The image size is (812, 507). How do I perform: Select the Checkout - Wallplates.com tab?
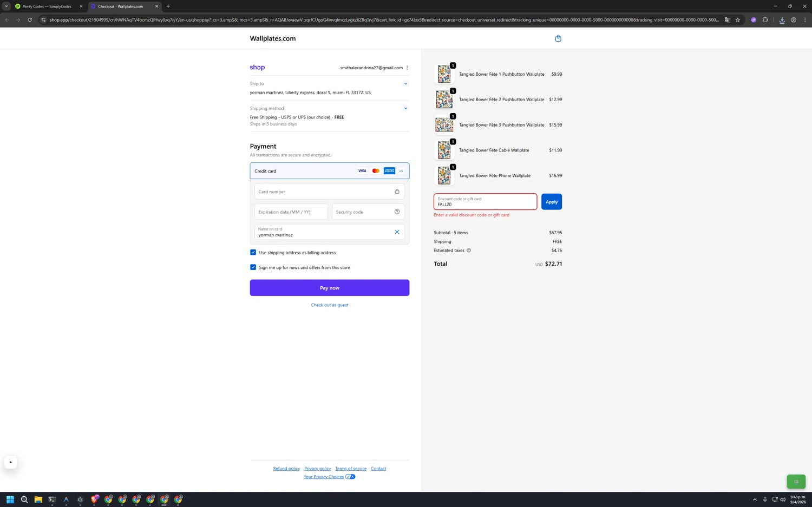pyautogui.click(x=120, y=6)
